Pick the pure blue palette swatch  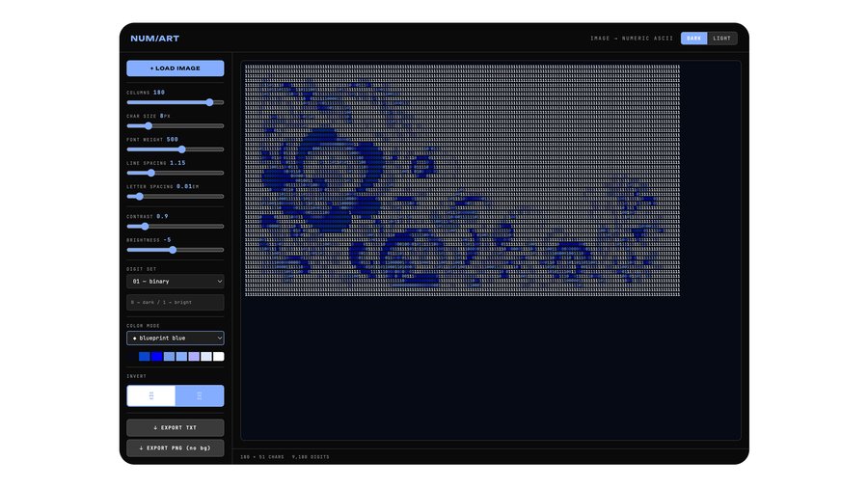click(156, 356)
